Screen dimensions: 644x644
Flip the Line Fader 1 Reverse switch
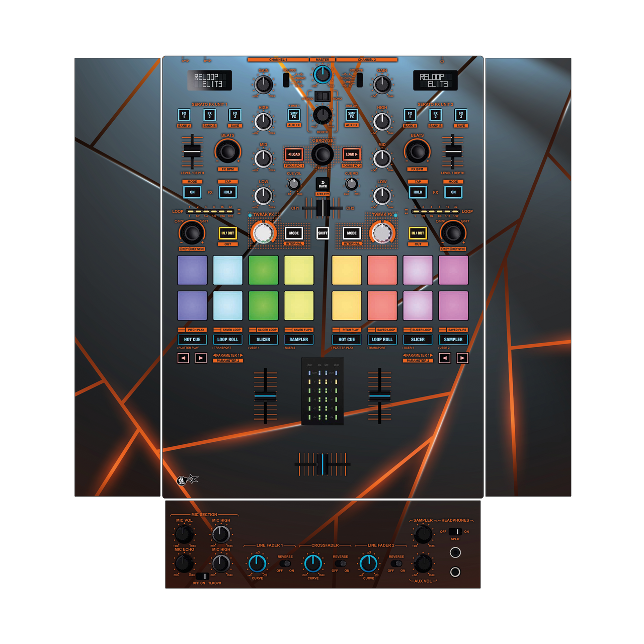pos(285,563)
